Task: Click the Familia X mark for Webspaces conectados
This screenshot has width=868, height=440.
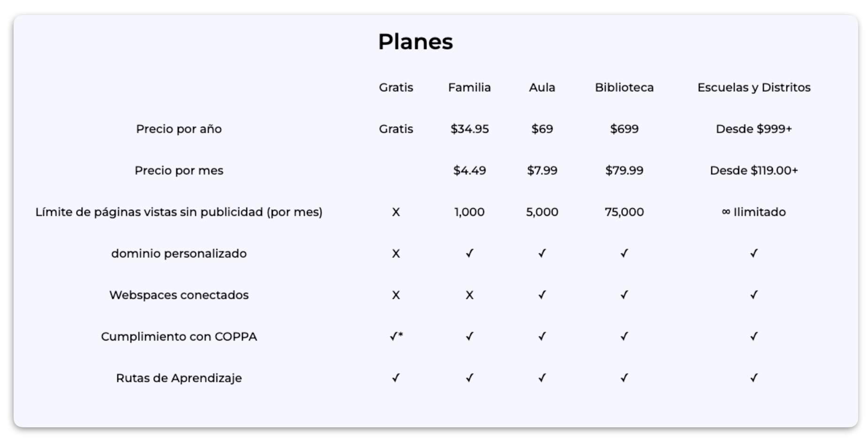Action: [469, 295]
